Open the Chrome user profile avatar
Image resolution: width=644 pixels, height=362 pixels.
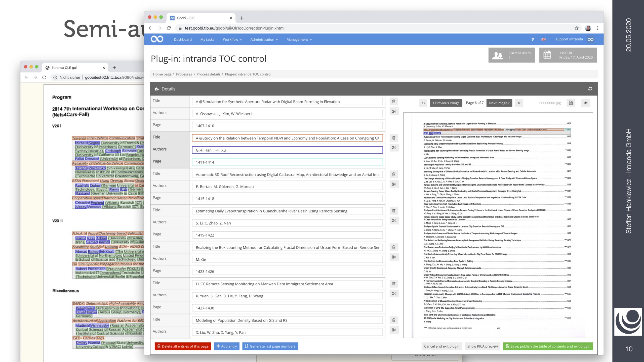588,28
